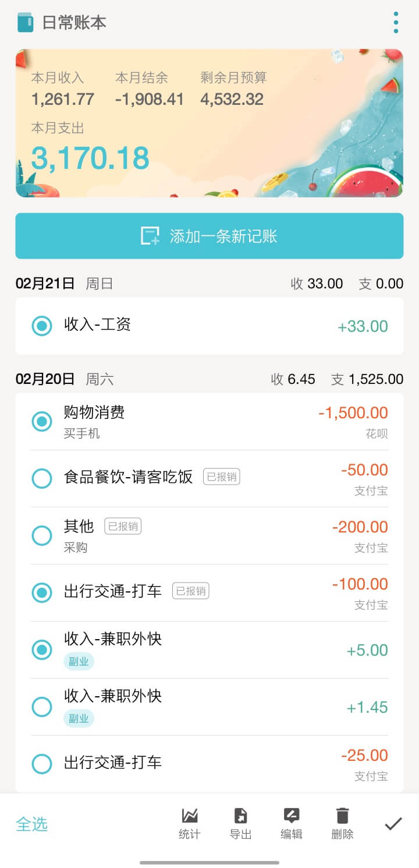Deselect the 购物消费 买手机 radio button
Viewport: 419px width, 868px height.
click(x=42, y=421)
